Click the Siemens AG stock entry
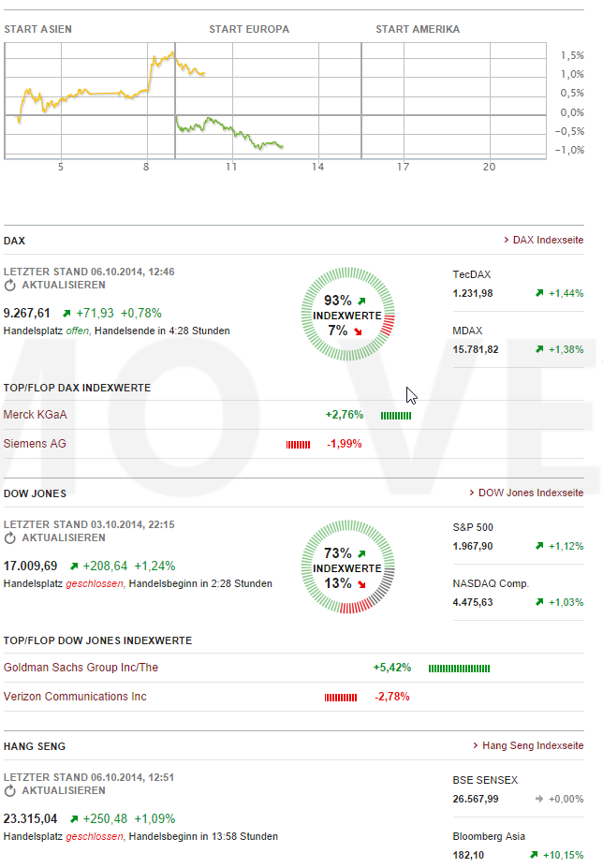This screenshot has width=603, height=868. pos(36,443)
